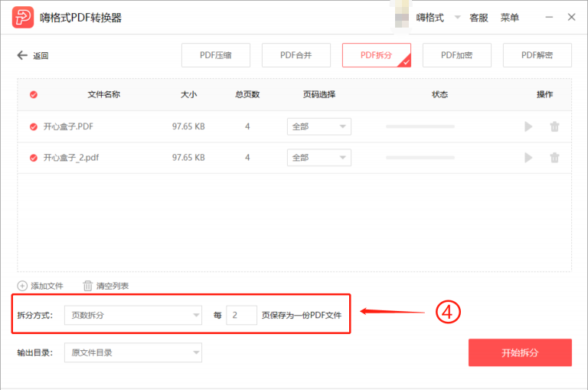This screenshot has width=588, height=390.
Task: Switch to the PDF压缩 tab
Action: tap(216, 55)
